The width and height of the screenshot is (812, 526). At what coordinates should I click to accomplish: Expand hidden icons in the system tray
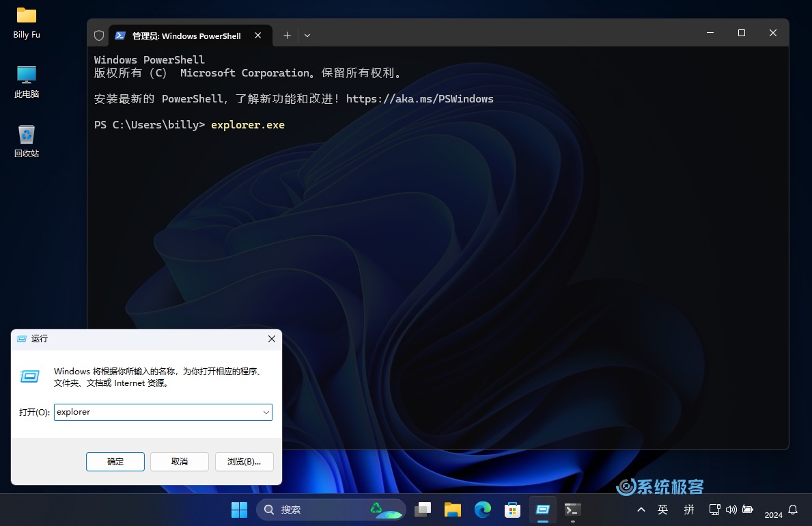641,509
